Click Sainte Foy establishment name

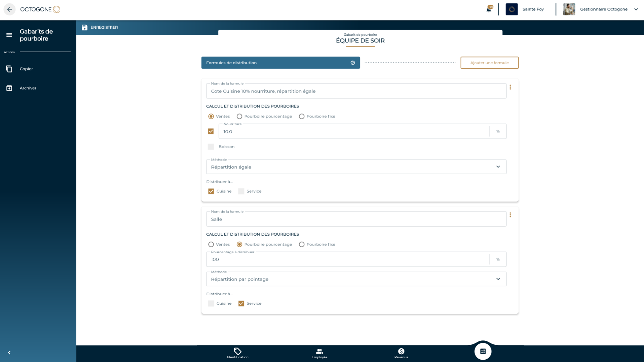(533, 9)
